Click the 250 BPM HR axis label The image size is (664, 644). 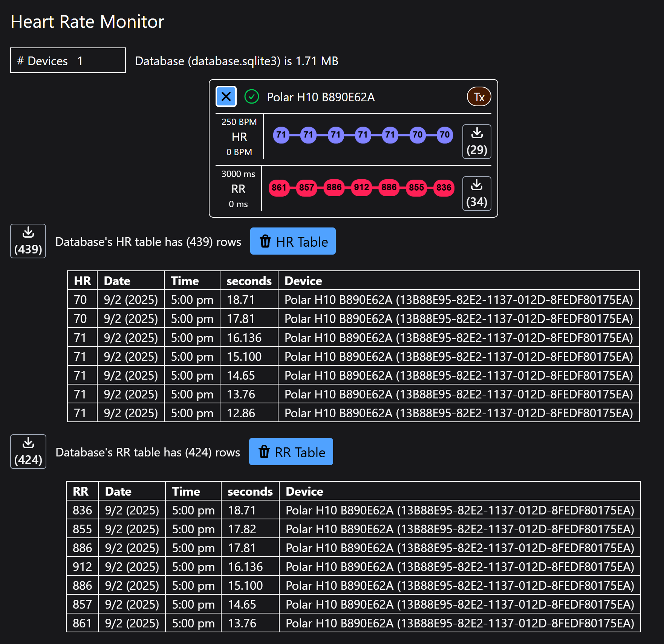coord(239,122)
